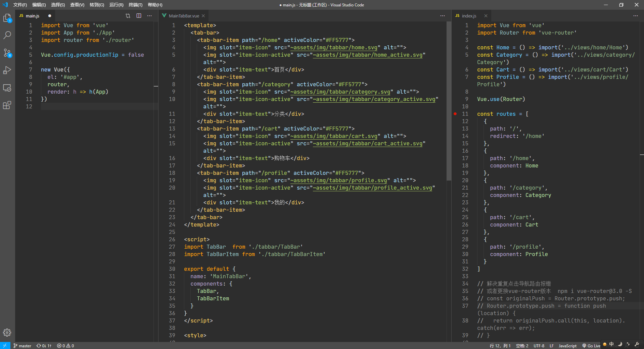Change indentation via 空格: 2

(x=522, y=346)
